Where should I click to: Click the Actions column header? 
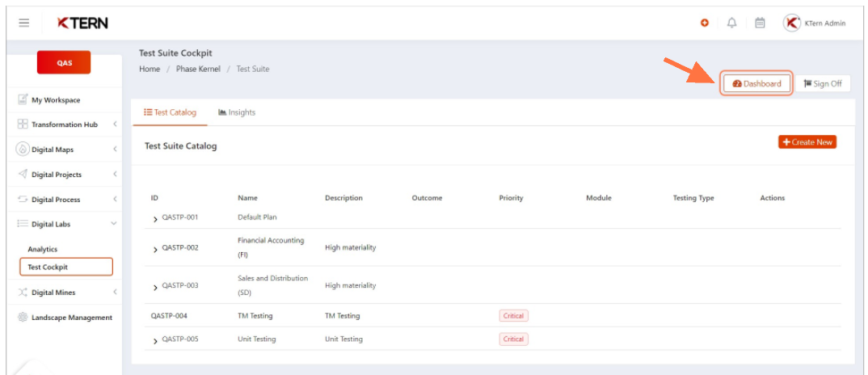773,198
